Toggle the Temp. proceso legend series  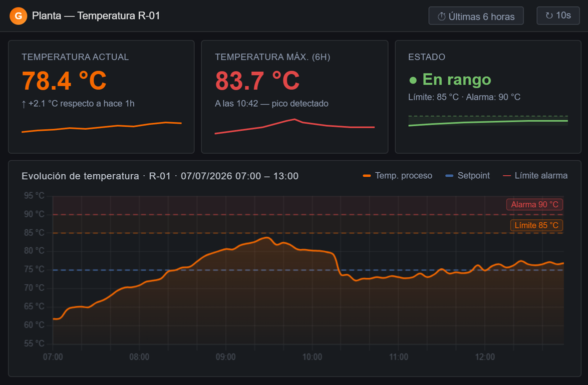pyautogui.click(x=398, y=175)
